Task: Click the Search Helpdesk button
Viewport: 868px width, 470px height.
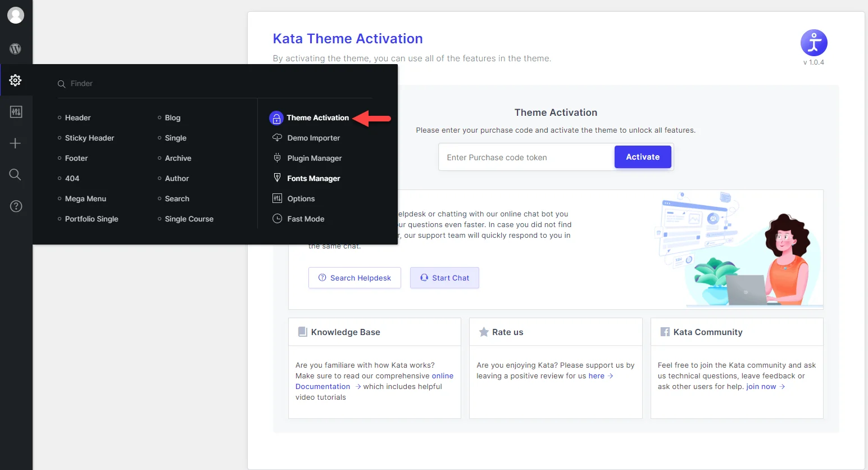Action: coord(355,278)
